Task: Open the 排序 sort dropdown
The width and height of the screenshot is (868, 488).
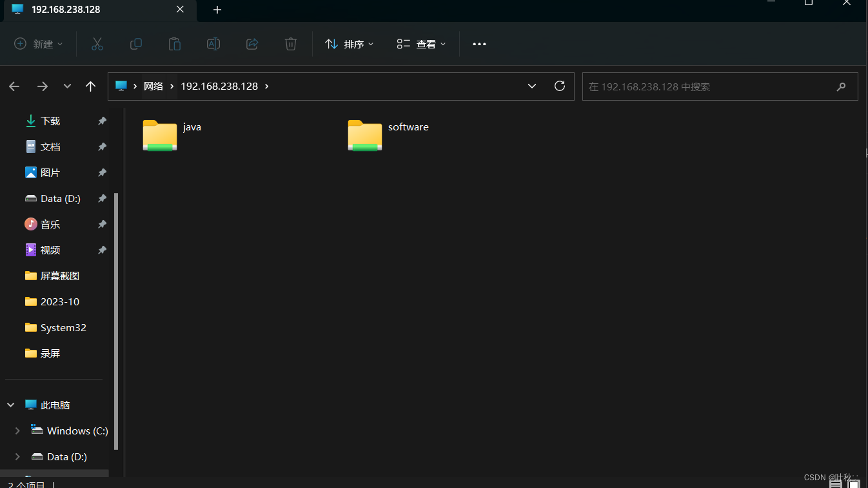Action: point(350,44)
